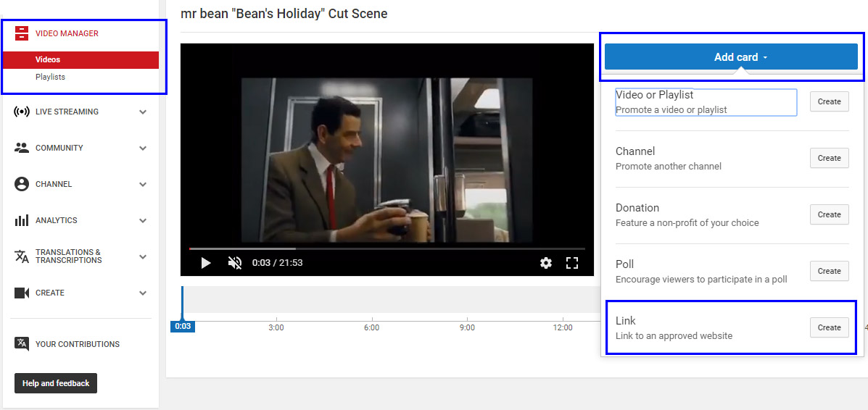Click the Translations & Transcriptions icon
Image resolution: width=868 pixels, height=410 pixels.
[x=22, y=256]
